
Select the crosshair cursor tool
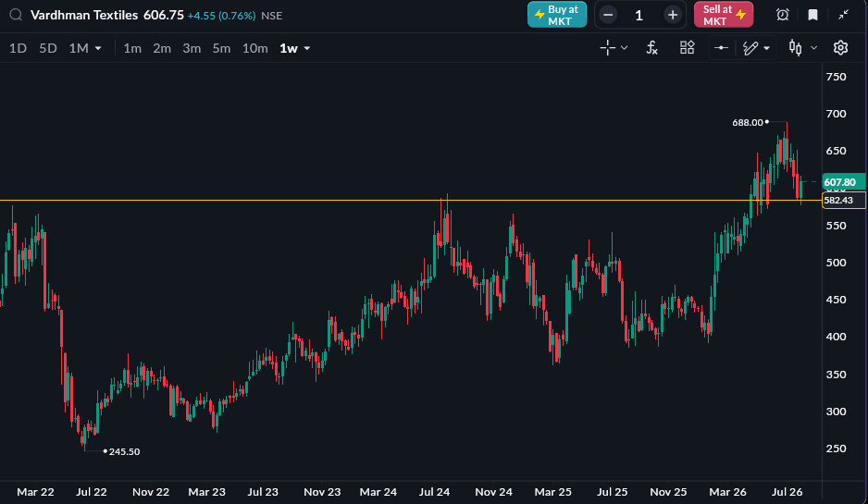point(607,48)
